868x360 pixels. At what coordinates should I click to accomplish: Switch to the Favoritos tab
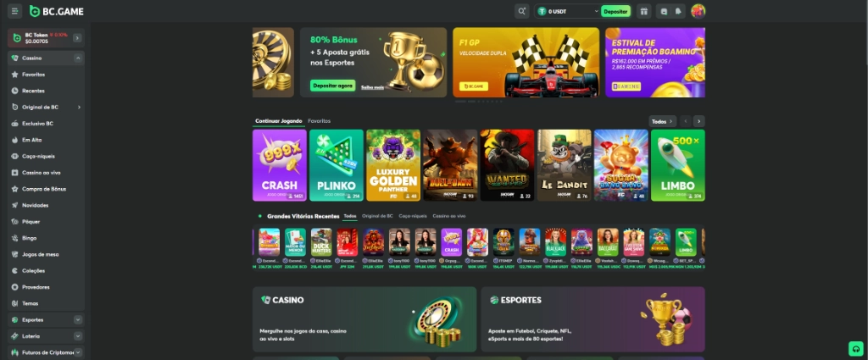319,120
